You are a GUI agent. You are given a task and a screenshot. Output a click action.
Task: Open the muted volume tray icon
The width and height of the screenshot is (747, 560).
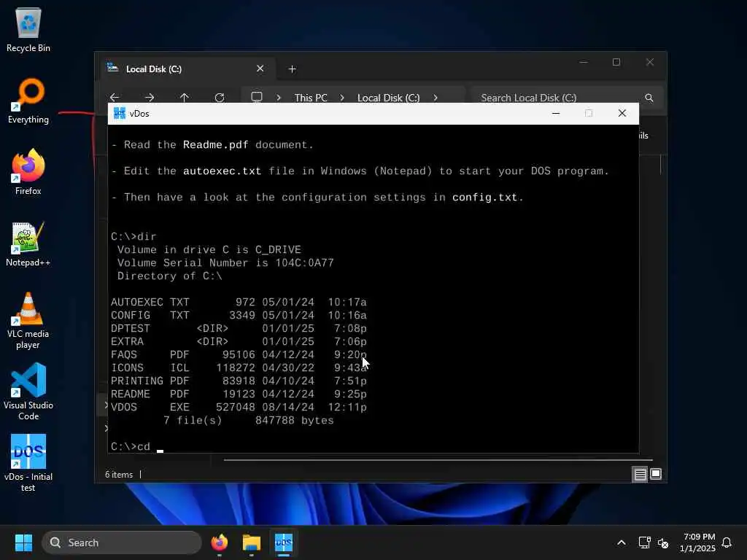click(x=662, y=542)
